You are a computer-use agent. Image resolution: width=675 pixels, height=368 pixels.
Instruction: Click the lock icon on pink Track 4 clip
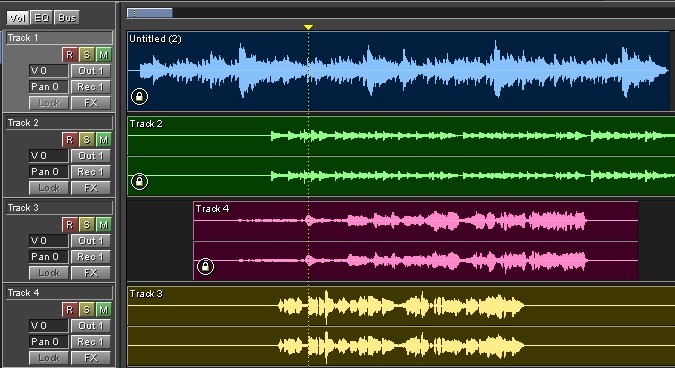pos(205,266)
